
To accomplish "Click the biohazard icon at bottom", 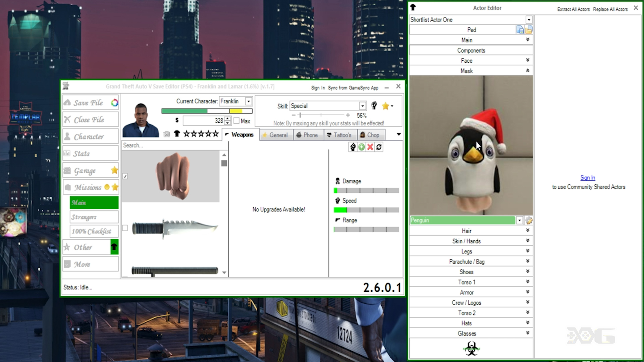I will (x=470, y=349).
